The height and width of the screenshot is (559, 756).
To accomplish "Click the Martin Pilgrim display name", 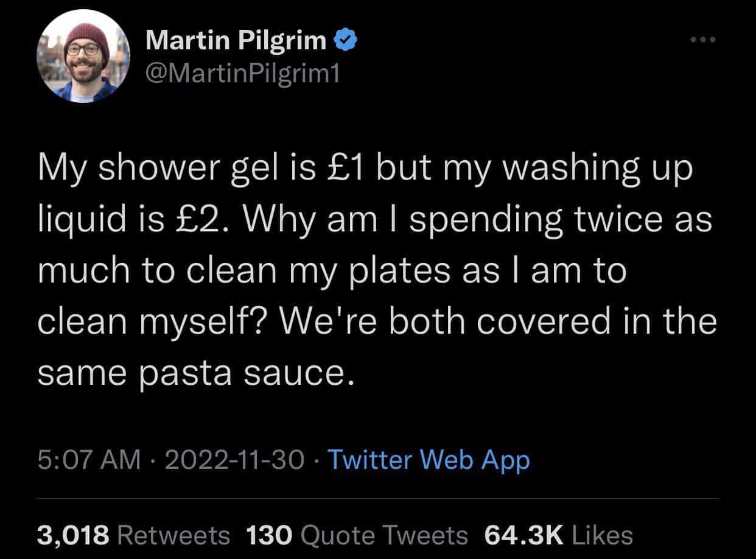I will click(237, 41).
